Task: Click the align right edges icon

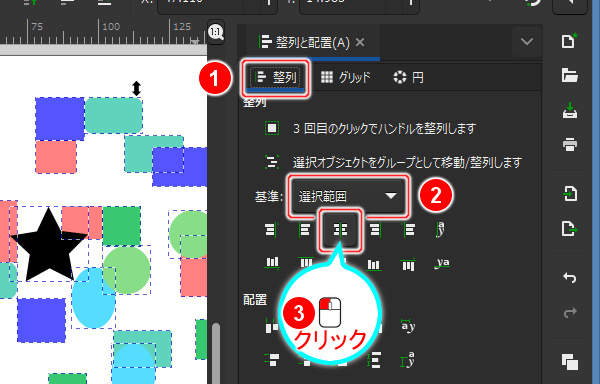Action: [375, 230]
